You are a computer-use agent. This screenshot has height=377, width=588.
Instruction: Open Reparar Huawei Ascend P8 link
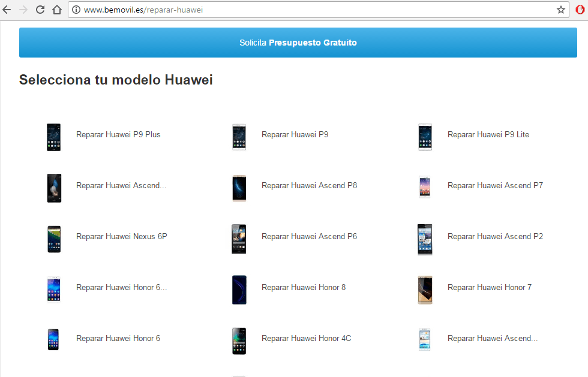coord(310,185)
